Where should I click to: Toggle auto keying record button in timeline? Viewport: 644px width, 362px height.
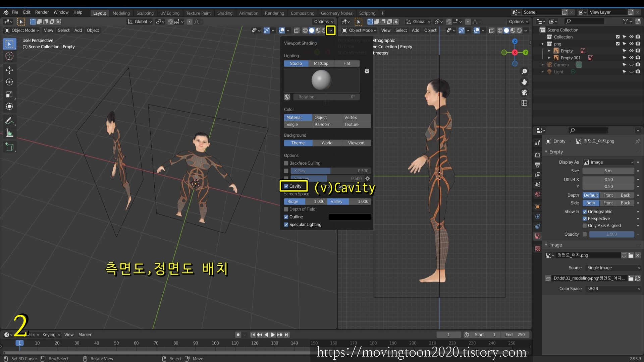pos(238,335)
